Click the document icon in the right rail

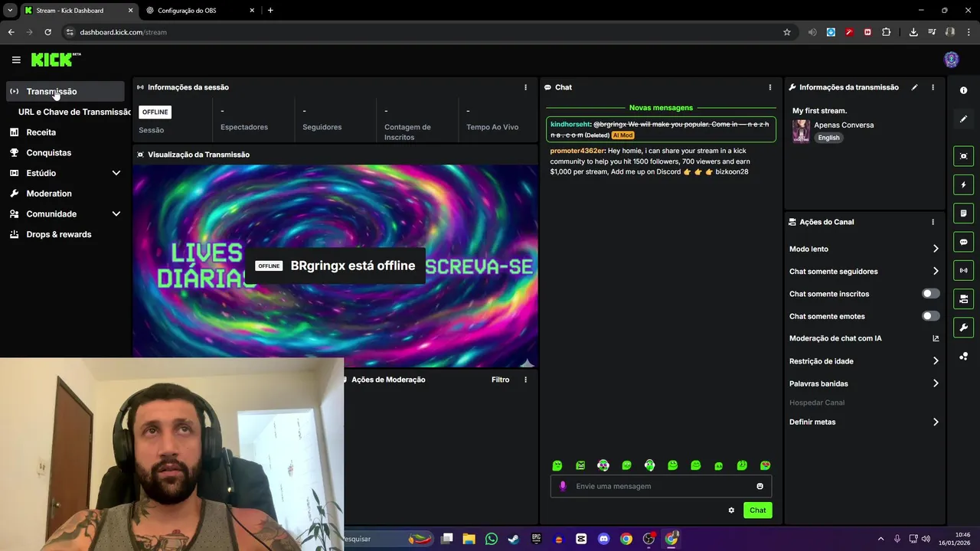[963, 214]
